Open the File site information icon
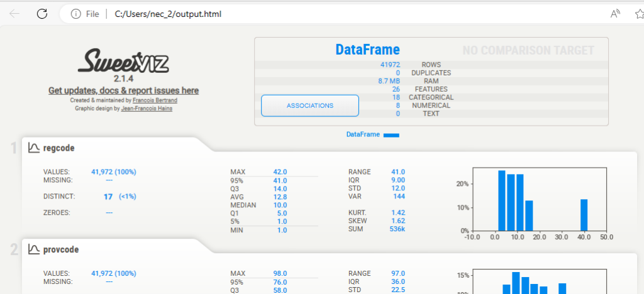The width and height of the screenshot is (644, 294). click(75, 14)
